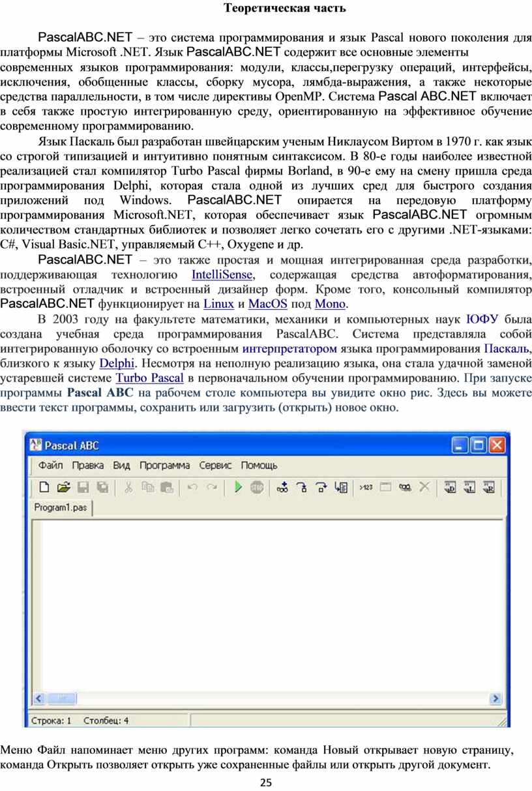This screenshot has width=532, height=791.
Task: Click the blue word 'Паскаль'
Action: (x=507, y=348)
